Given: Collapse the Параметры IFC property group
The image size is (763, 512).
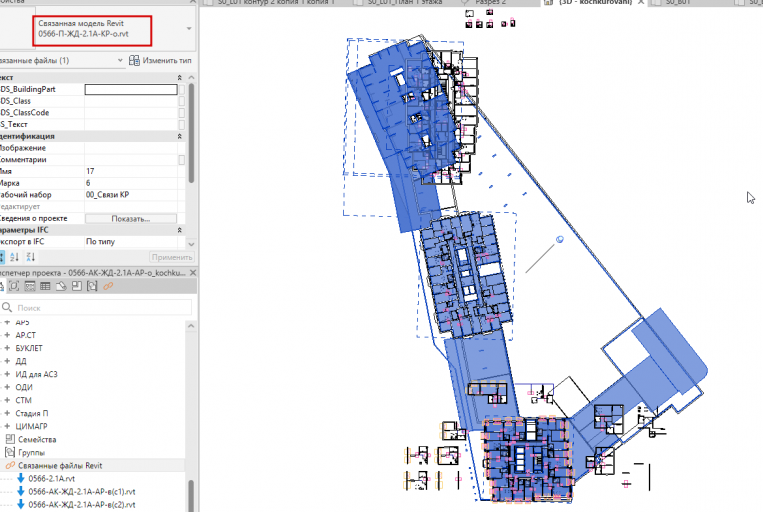Looking at the screenshot, I should (180, 230).
